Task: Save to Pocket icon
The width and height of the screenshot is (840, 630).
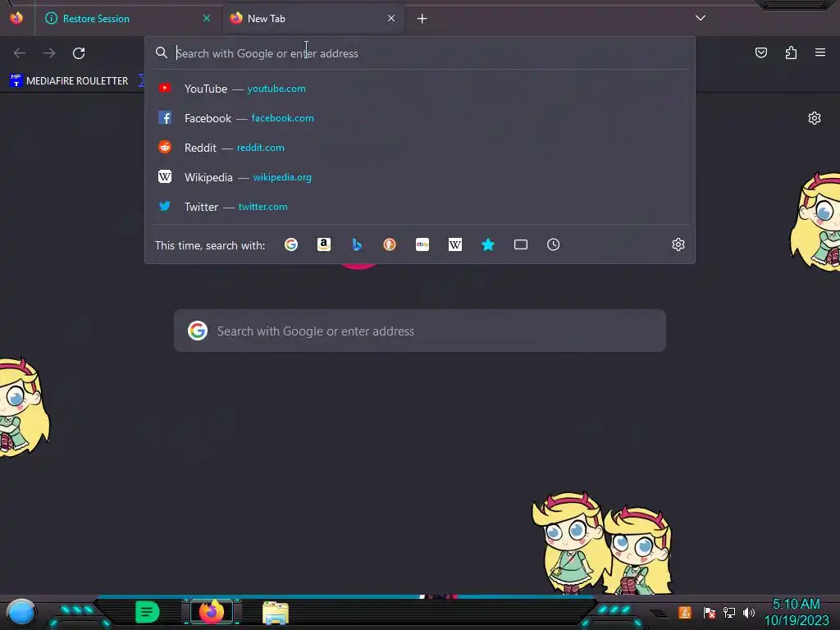Action: pos(761,52)
